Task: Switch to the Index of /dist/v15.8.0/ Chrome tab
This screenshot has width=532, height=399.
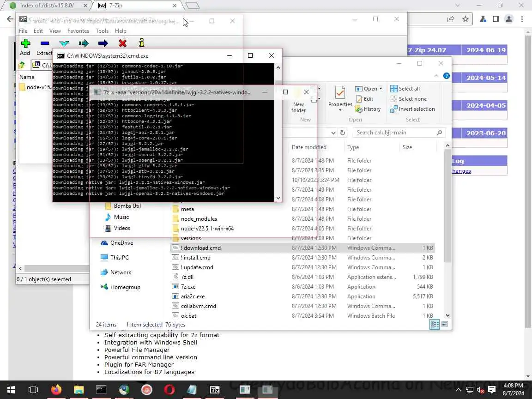Action: coord(47,6)
